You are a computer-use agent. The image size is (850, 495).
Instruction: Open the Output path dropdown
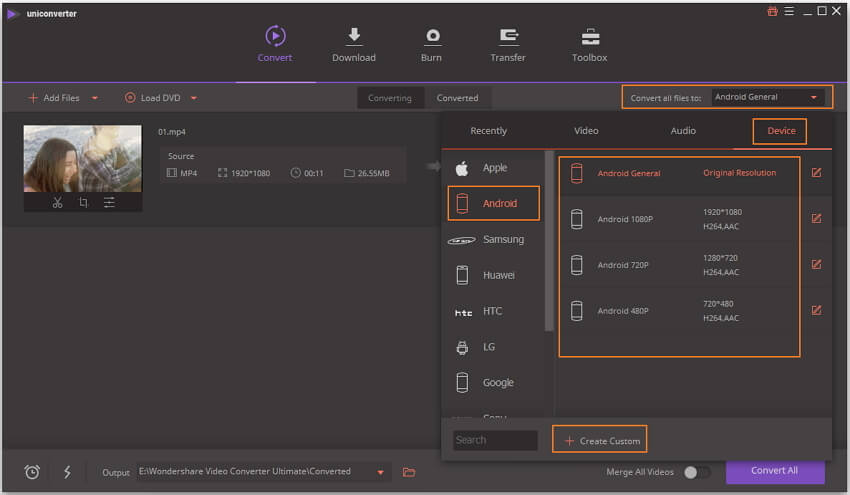pyautogui.click(x=381, y=472)
